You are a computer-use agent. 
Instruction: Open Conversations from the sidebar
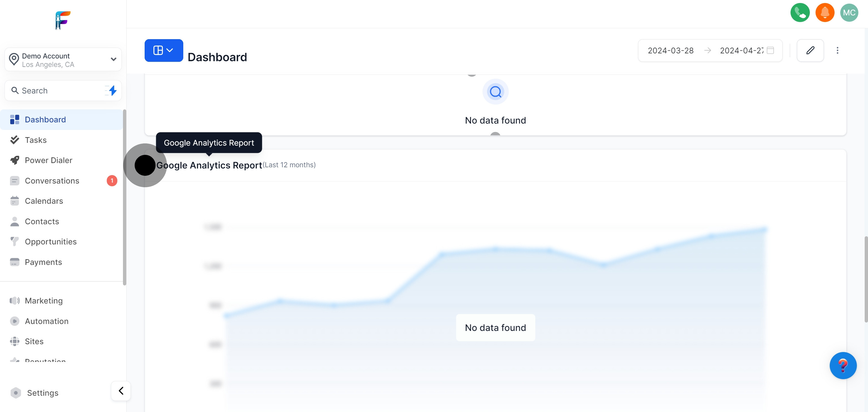click(x=52, y=181)
